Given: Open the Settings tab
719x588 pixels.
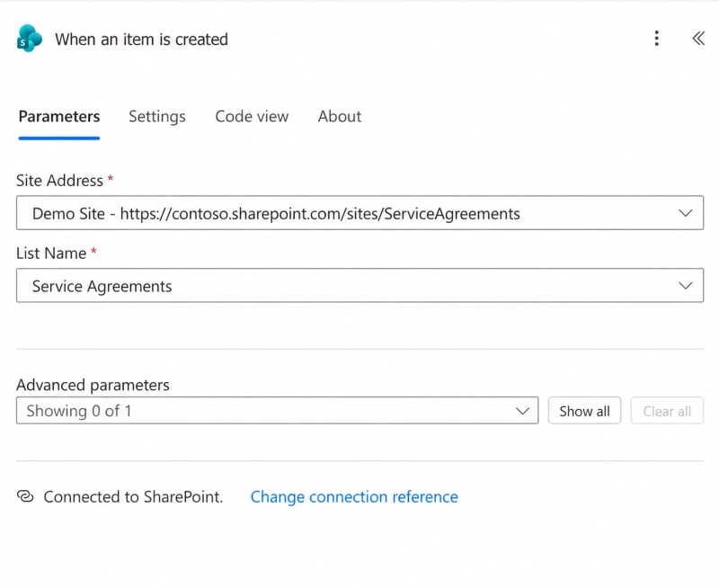Looking at the screenshot, I should click(x=156, y=117).
